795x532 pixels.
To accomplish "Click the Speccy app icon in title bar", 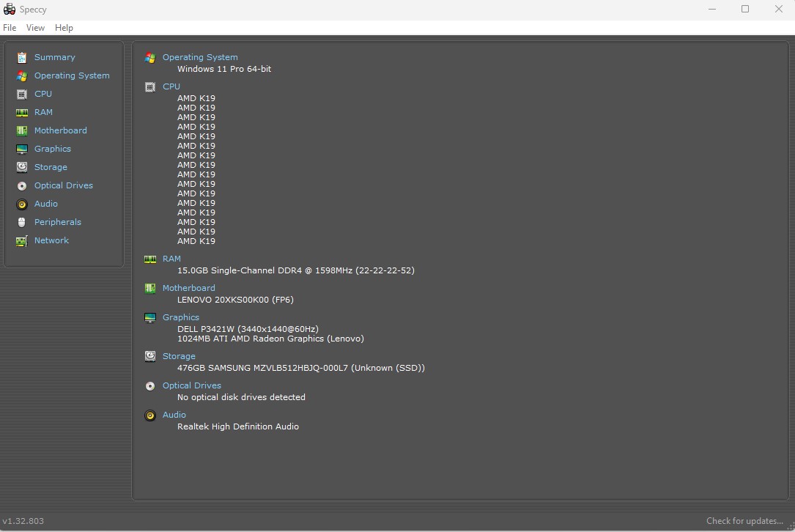I will point(9,9).
